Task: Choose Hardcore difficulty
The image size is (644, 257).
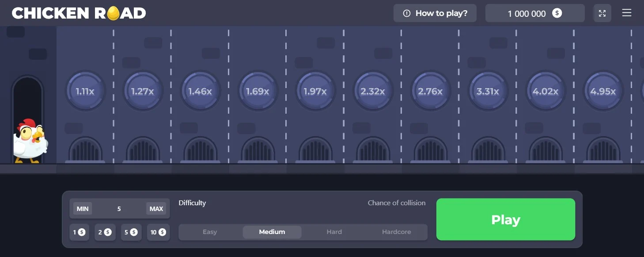Action: [396, 232]
